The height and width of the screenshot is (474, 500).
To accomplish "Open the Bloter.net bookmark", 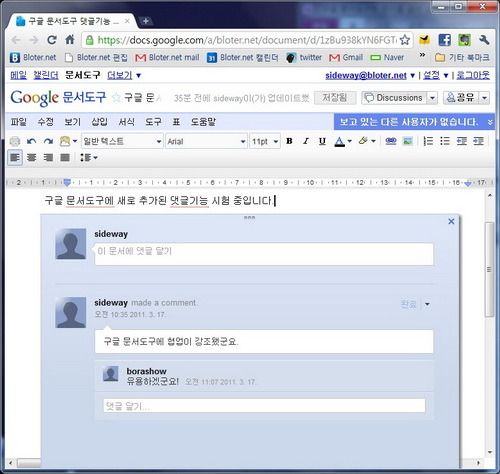I will 33,57.
